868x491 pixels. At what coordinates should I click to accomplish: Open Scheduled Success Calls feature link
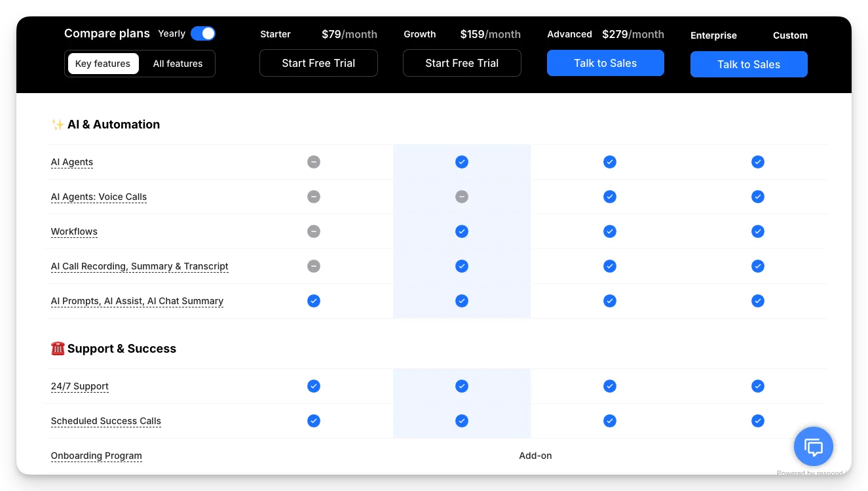point(106,421)
